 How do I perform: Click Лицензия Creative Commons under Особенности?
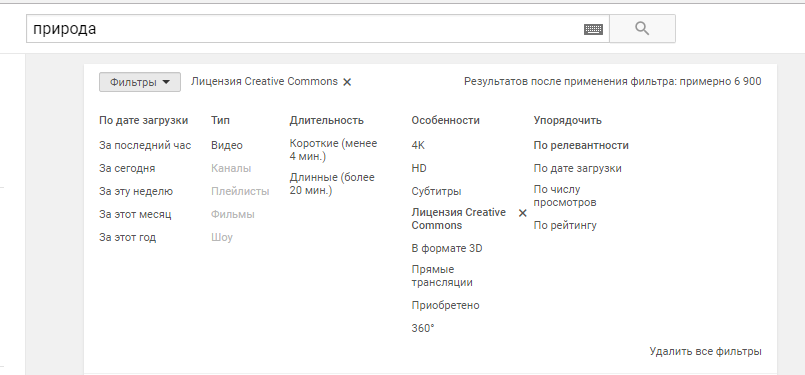coord(458,219)
